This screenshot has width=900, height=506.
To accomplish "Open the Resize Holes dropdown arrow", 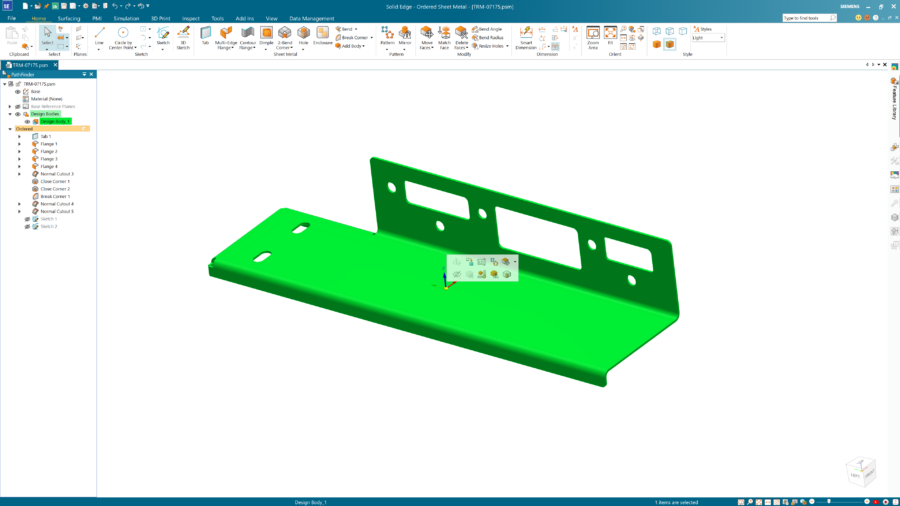I will coord(507,46).
